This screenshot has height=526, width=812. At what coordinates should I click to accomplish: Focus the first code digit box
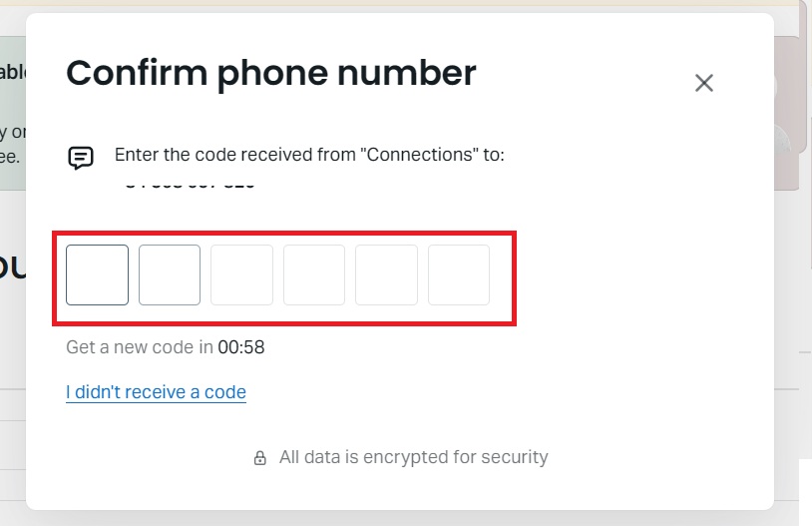tap(98, 274)
